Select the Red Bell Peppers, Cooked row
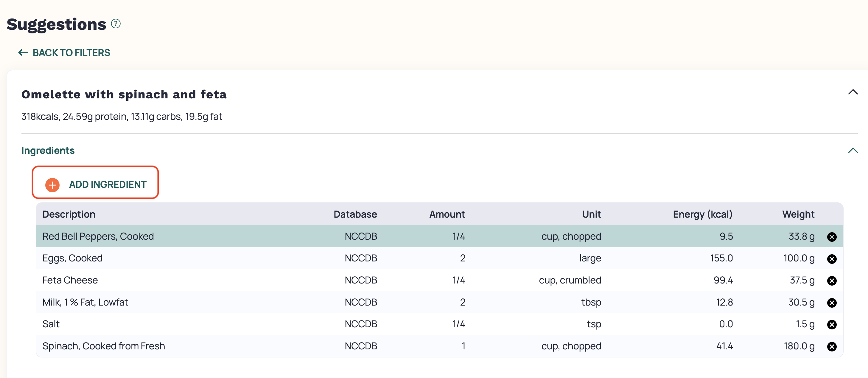The width and height of the screenshot is (868, 378). [439, 236]
